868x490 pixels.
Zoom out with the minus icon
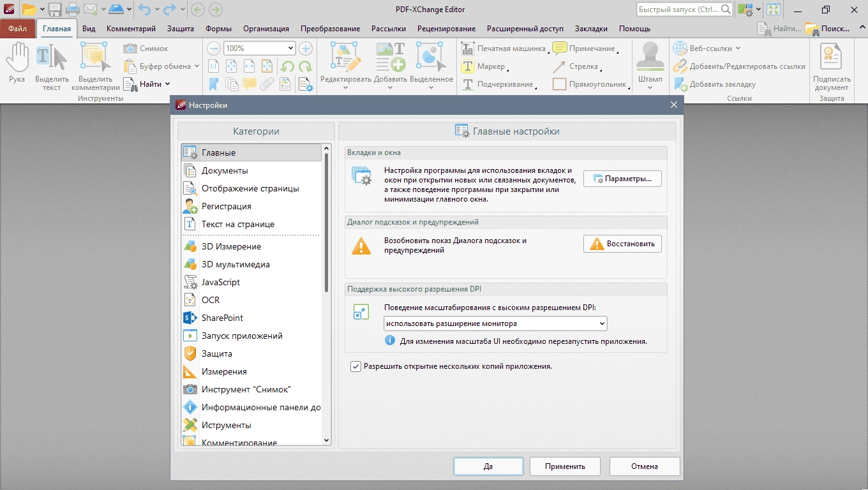[214, 48]
